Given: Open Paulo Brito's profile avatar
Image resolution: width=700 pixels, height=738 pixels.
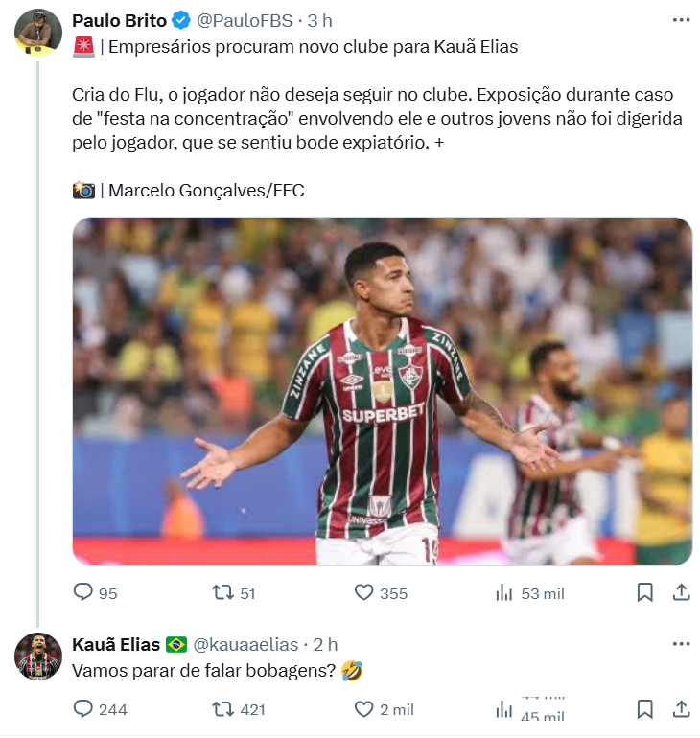Looking at the screenshot, I should point(38,35).
